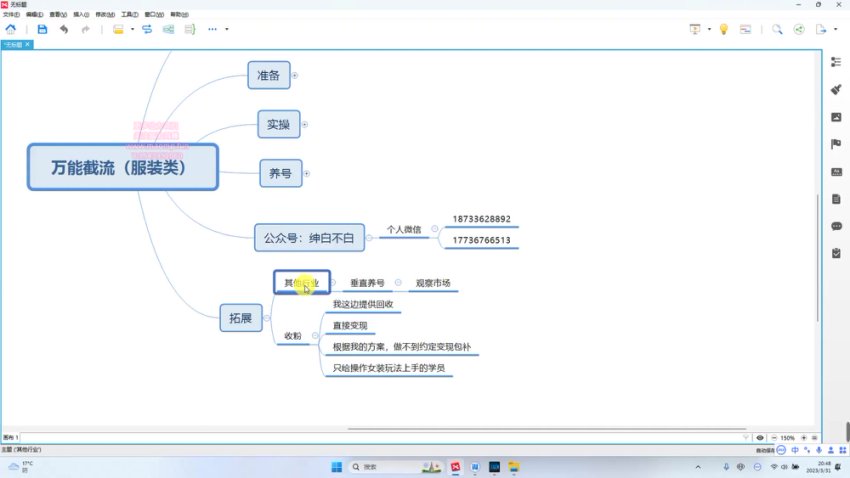Click the Home icon in the toolbar

(11, 29)
